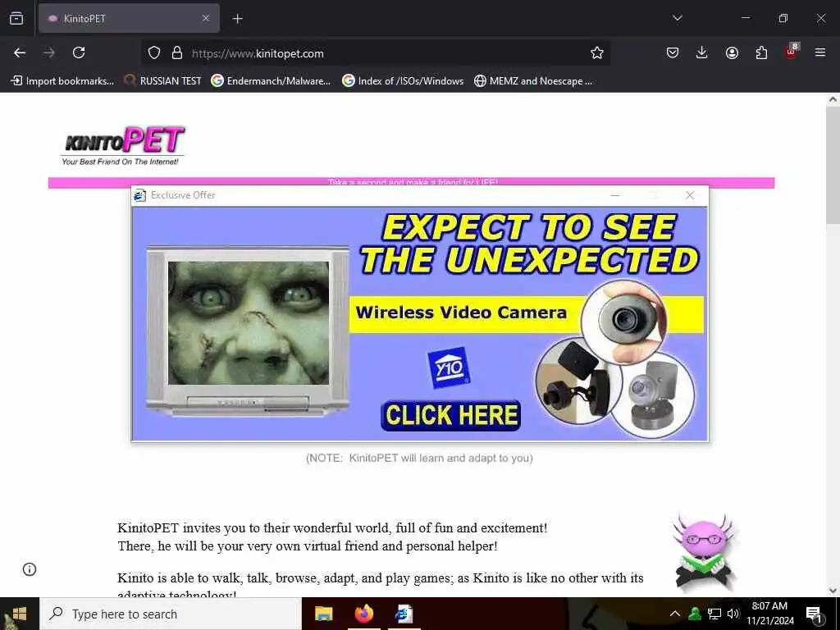Reload the current page
840x630 pixels.
[x=79, y=52]
